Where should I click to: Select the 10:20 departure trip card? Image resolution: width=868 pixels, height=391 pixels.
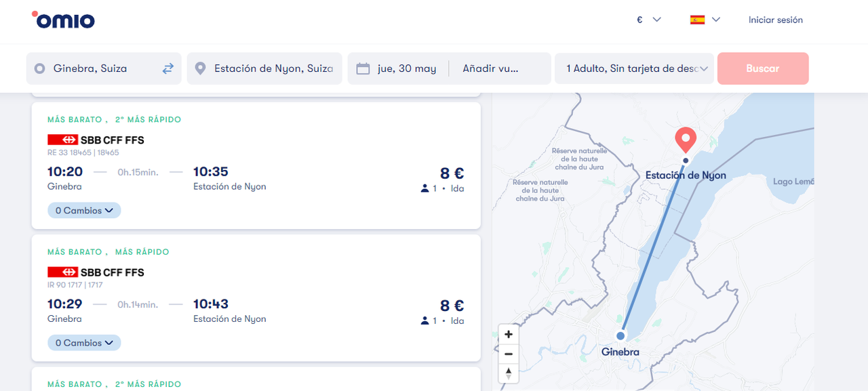coord(256,165)
